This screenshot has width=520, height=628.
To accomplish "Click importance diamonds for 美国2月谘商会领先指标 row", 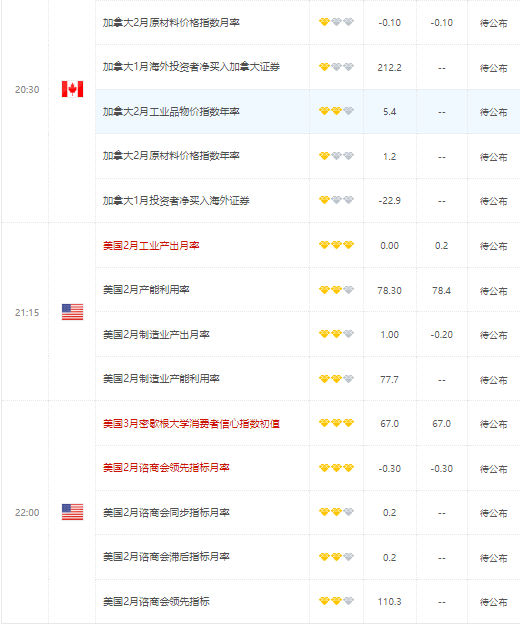I will click(x=337, y=601).
